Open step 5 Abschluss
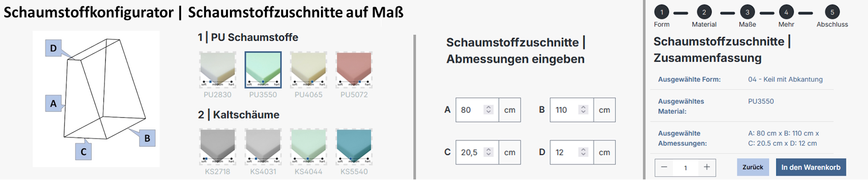 click(832, 13)
